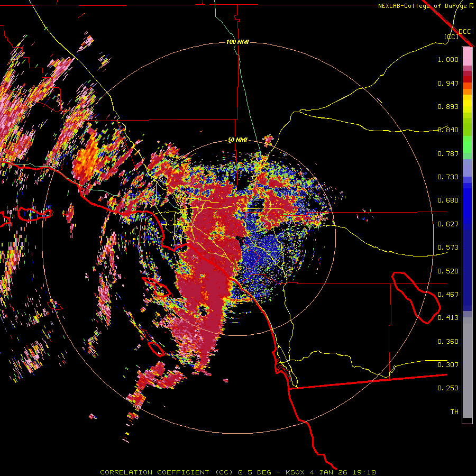The height and width of the screenshot is (476, 476).
Task: Click the [CC] product label
Action: (452, 36)
